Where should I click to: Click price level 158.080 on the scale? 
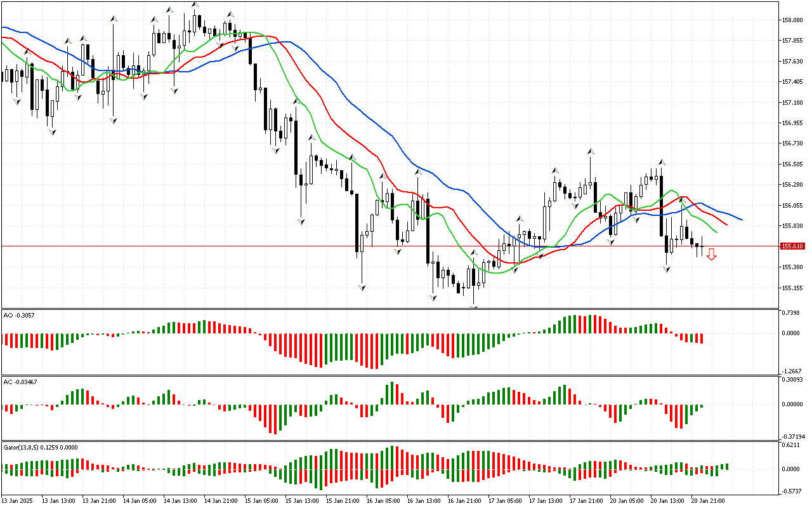point(793,20)
